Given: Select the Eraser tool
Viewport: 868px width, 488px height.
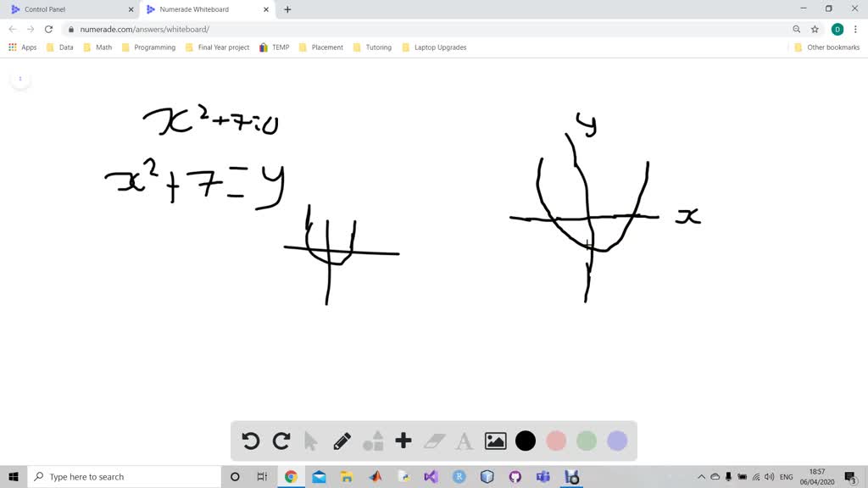Looking at the screenshot, I should point(433,441).
